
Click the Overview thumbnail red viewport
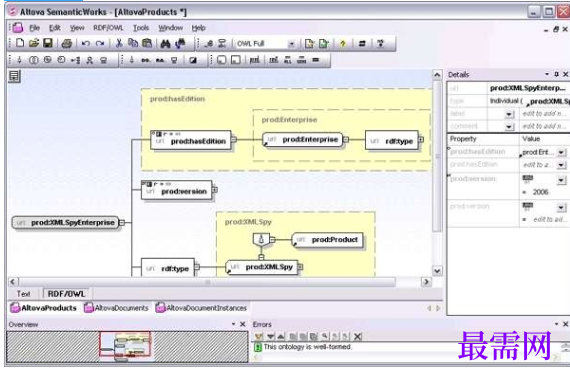click(125, 344)
